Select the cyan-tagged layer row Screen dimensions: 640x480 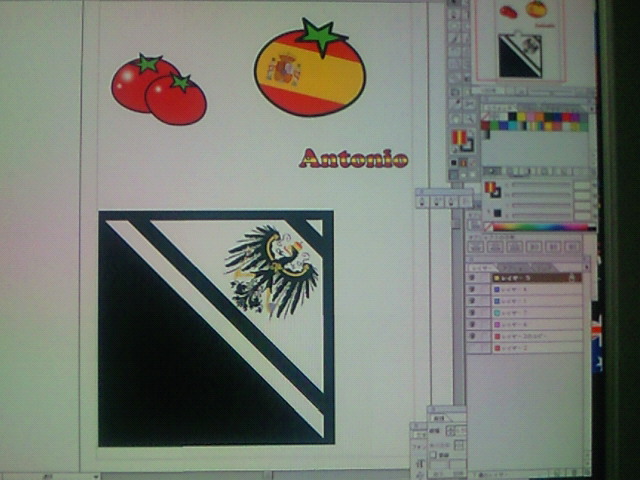(537, 313)
